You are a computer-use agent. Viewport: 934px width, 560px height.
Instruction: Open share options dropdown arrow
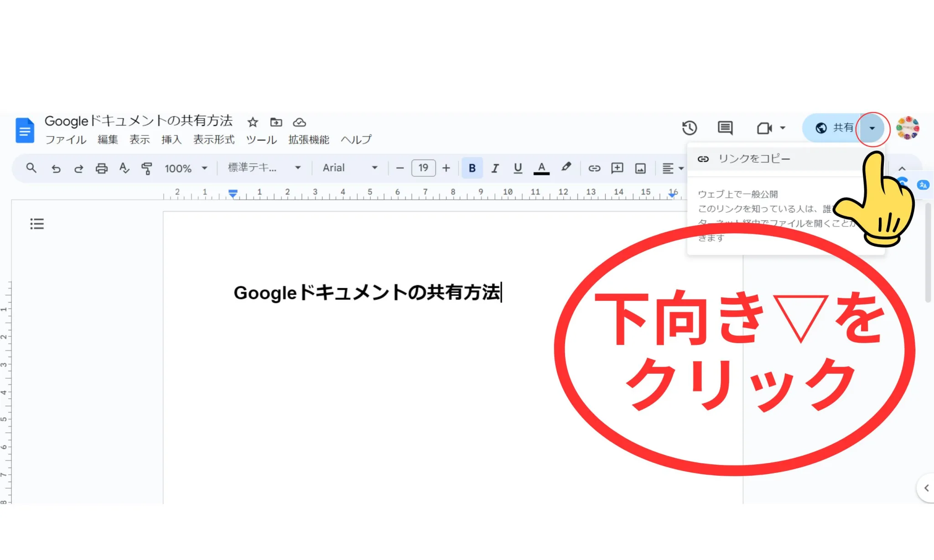pyautogui.click(x=872, y=128)
